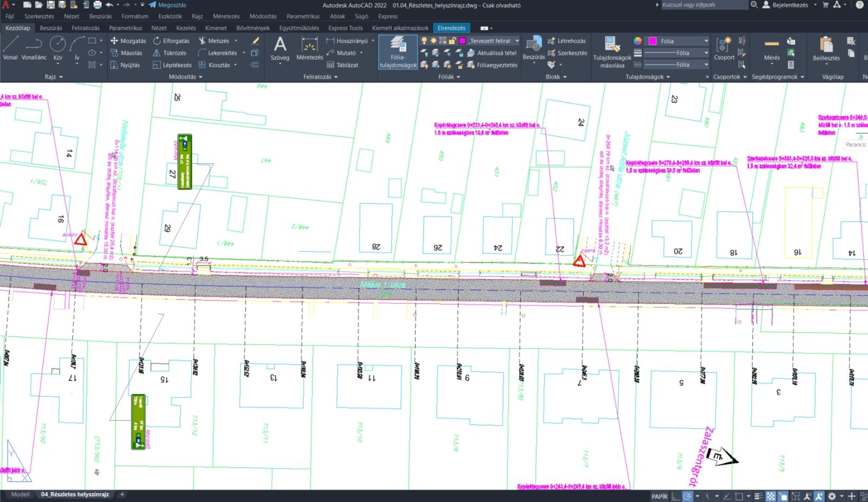Choose the Tükrözés mirror tool
868x502 pixels.
tap(169, 53)
